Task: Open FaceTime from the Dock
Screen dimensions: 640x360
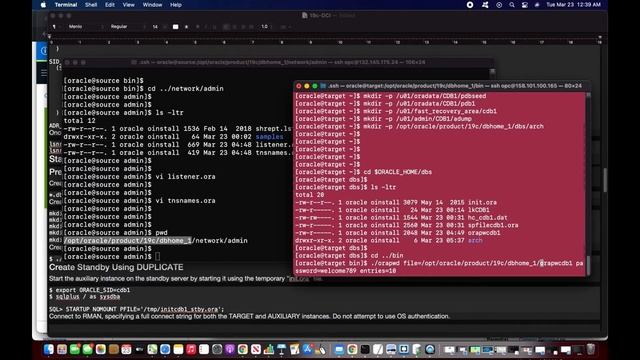Action: pyautogui.click(x=75, y=349)
